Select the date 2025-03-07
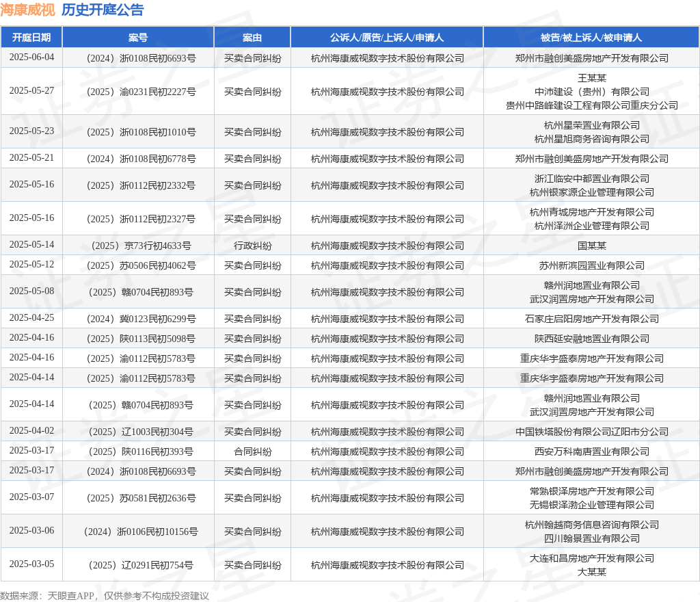The height and width of the screenshot is (602, 700). 31,497
